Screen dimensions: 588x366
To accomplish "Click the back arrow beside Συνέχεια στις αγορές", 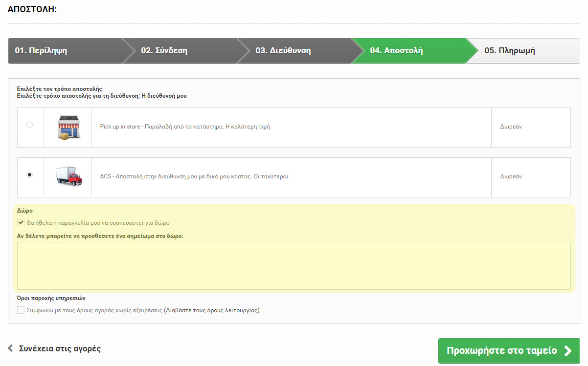I will click(11, 348).
